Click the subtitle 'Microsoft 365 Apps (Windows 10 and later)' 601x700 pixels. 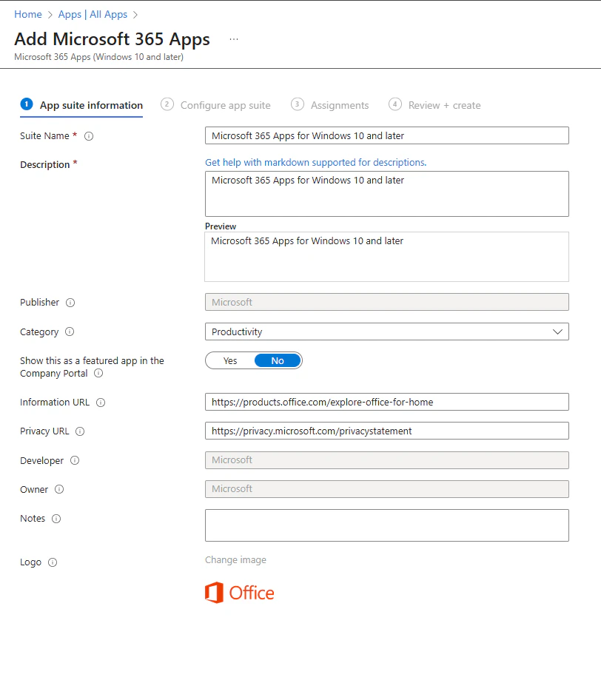98,57
